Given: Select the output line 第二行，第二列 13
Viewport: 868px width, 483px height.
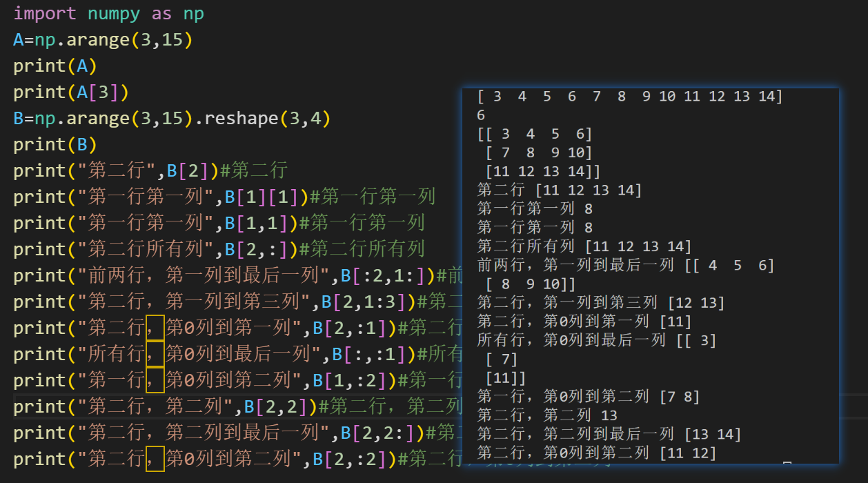Looking at the screenshot, I should (x=545, y=415).
